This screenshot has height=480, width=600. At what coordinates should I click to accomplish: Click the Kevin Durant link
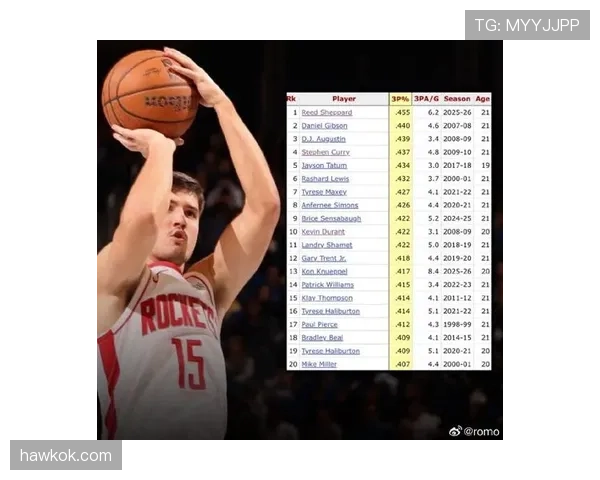point(323,232)
